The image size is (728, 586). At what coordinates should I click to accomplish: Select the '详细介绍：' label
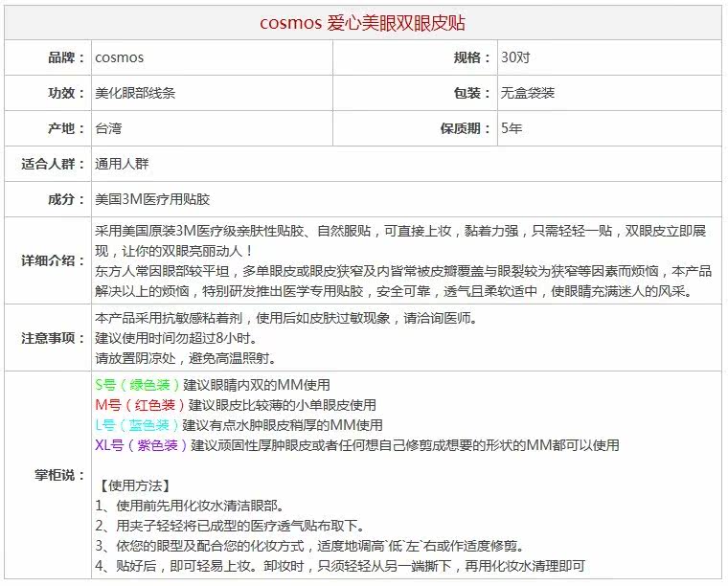tap(54, 260)
